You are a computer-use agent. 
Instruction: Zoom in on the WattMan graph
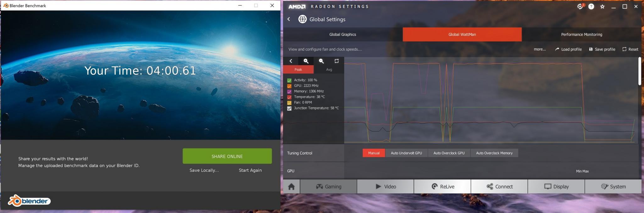point(306,61)
